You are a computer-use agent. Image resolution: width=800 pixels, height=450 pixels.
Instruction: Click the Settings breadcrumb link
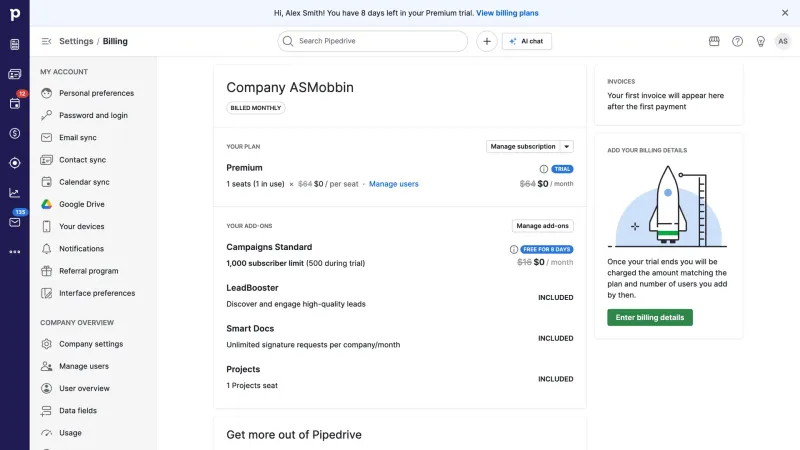[x=76, y=41]
